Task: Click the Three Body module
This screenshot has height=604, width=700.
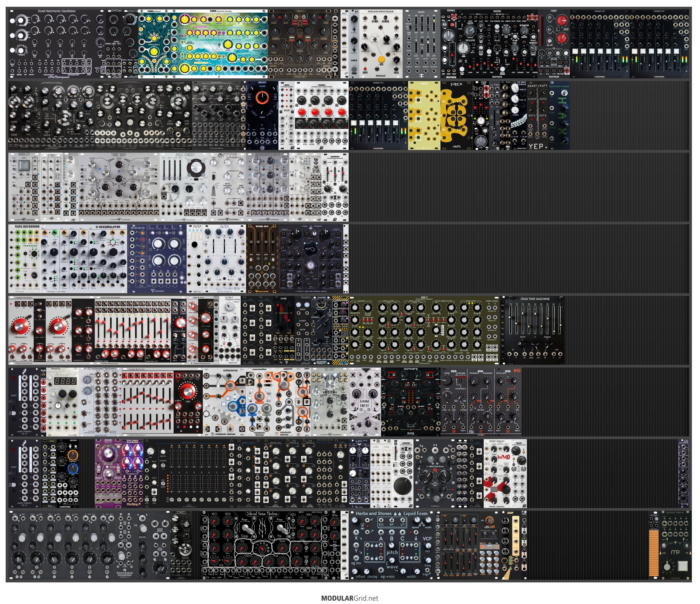Action: (x=119, y=187)
